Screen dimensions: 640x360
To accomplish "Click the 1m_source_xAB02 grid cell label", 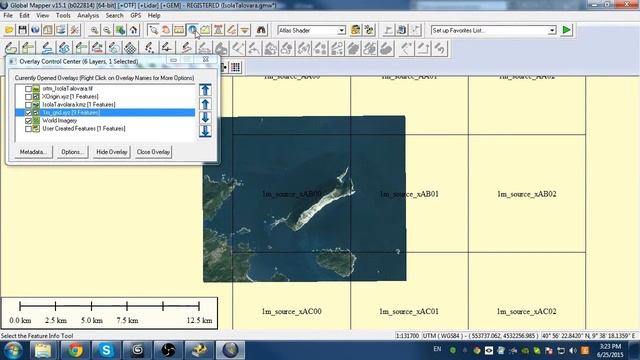I will click(527, 194).
